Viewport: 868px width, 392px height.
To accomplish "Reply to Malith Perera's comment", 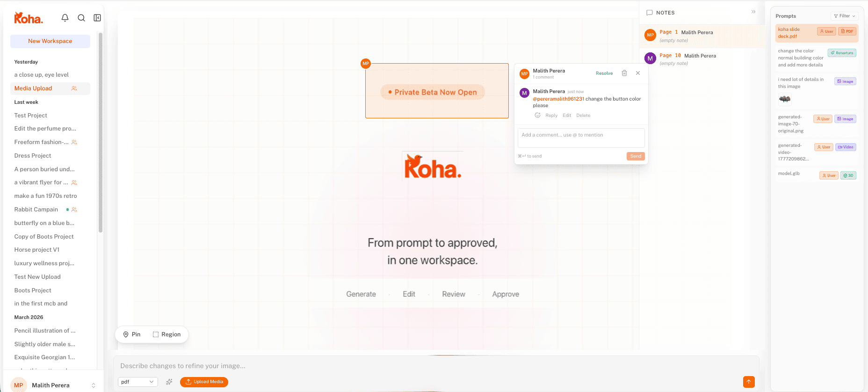I will [x=551, y=116].
